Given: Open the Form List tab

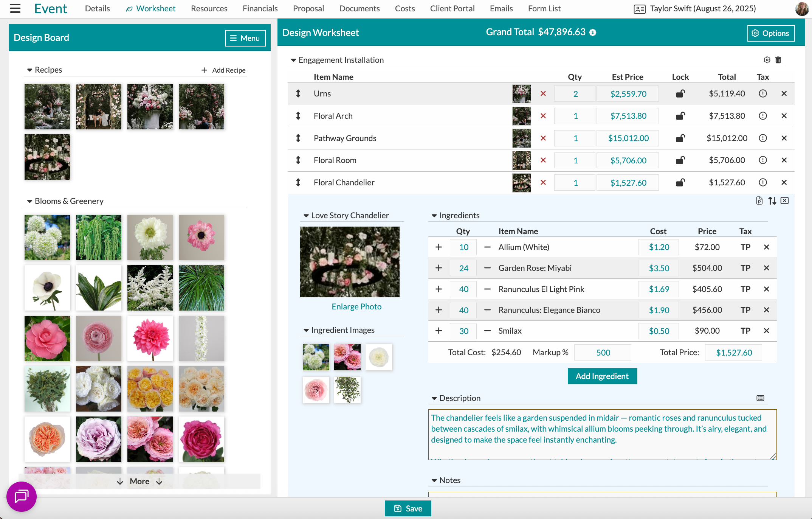Looking at the screenshot, I should pos(544,8).
